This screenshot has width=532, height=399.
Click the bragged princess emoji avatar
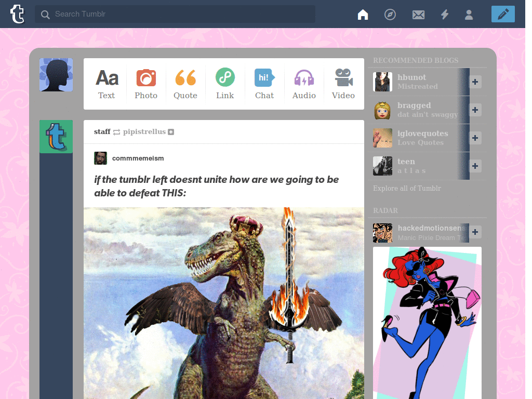(x=382, y=110)
